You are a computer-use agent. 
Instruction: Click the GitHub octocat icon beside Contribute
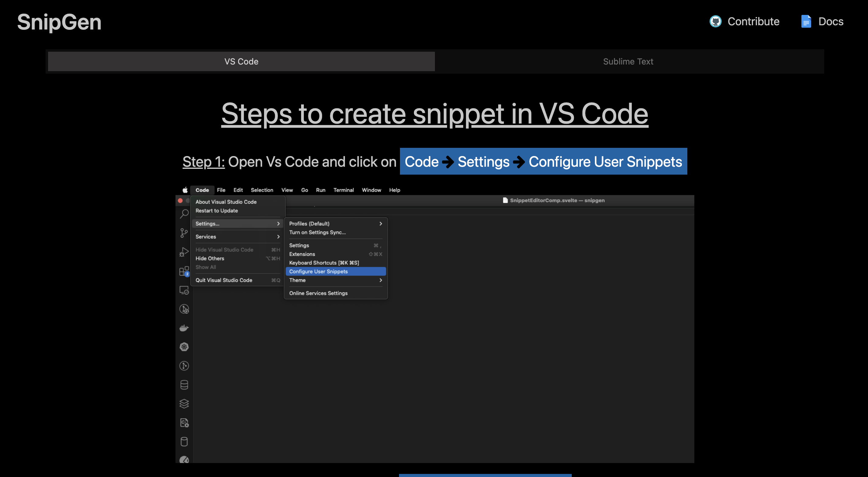715,22
